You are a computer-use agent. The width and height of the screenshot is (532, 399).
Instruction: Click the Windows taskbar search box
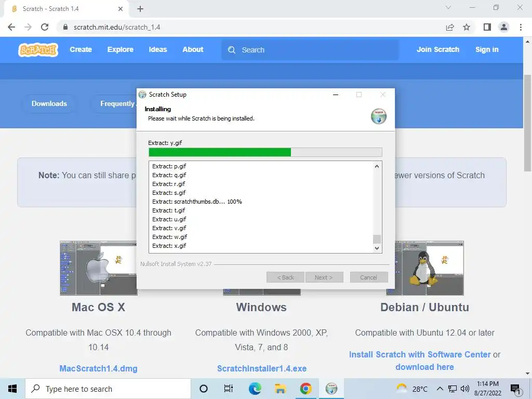(x=108, y=389)
